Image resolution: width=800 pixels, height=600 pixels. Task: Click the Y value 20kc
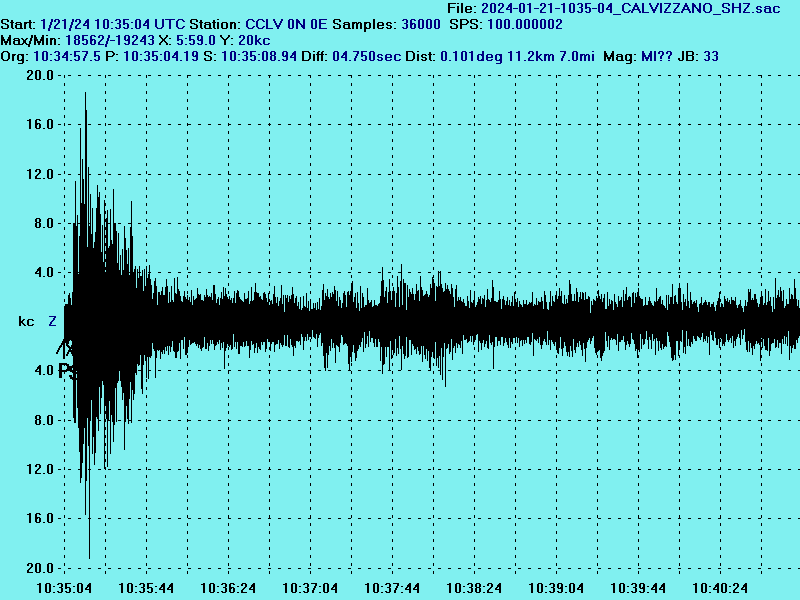[254, 40]
